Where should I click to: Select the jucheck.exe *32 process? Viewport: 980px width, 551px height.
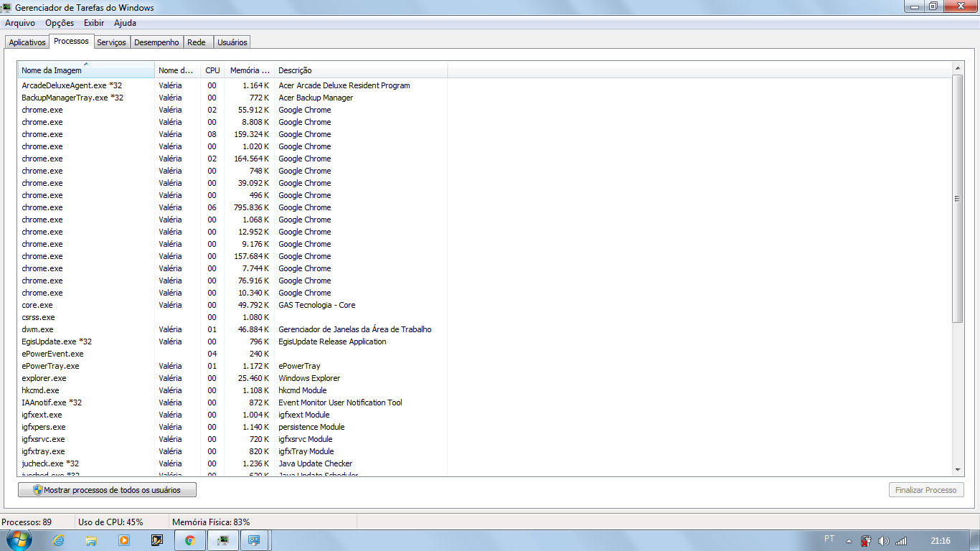point(233,463)
